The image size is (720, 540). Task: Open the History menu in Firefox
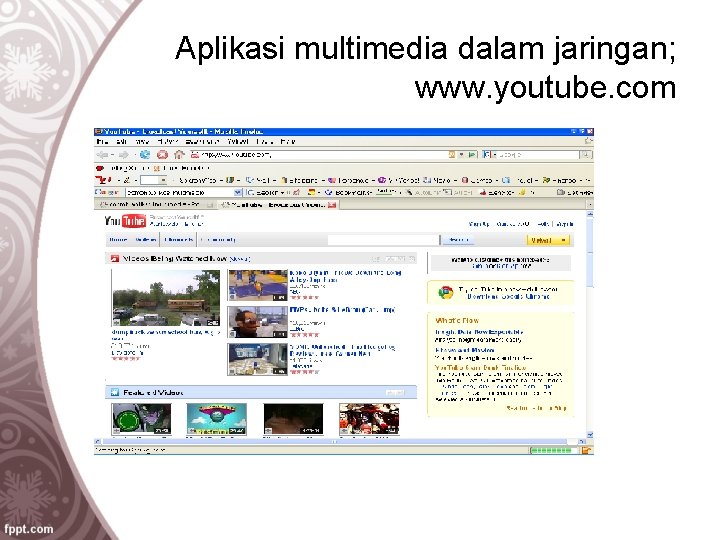point(168,142)
